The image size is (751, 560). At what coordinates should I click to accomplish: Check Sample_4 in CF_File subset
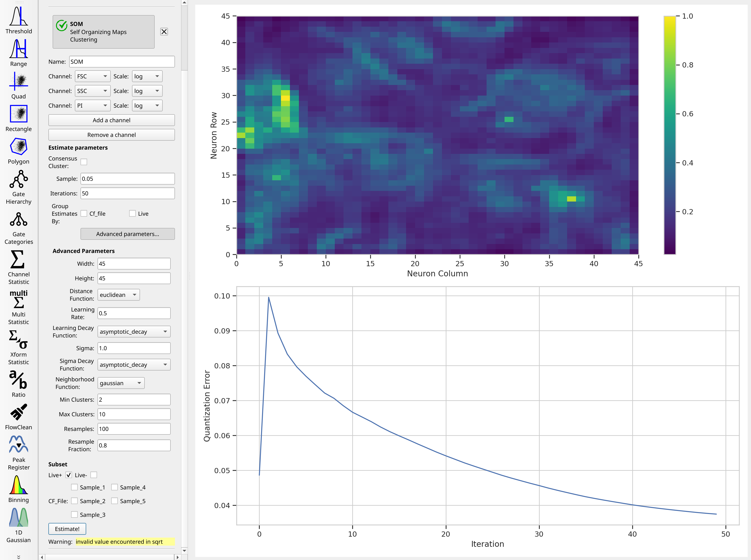tap(115, 487)
